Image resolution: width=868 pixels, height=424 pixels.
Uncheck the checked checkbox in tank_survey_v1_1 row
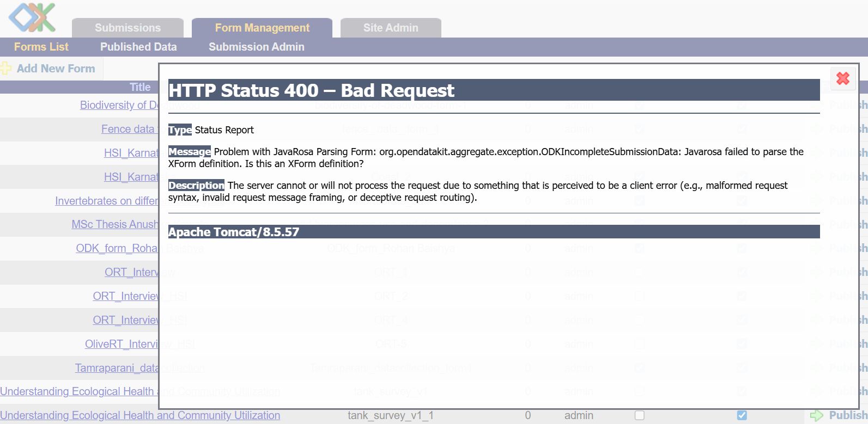[x=742, y=415]
